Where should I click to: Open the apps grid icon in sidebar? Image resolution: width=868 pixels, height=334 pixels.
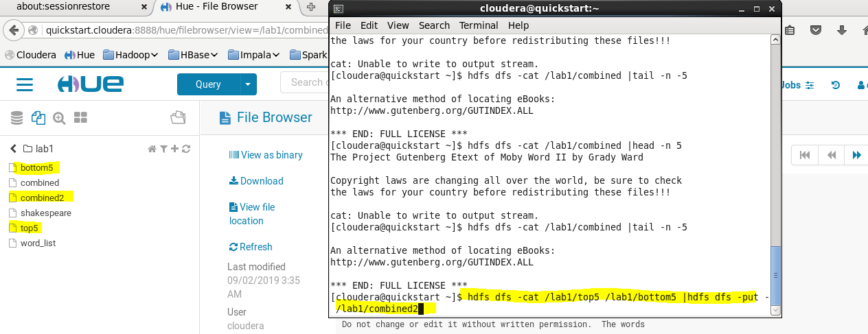tap(80, 118)
